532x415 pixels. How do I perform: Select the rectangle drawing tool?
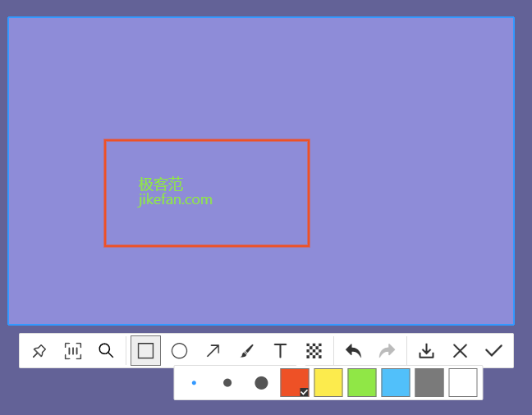click(145, 350)
